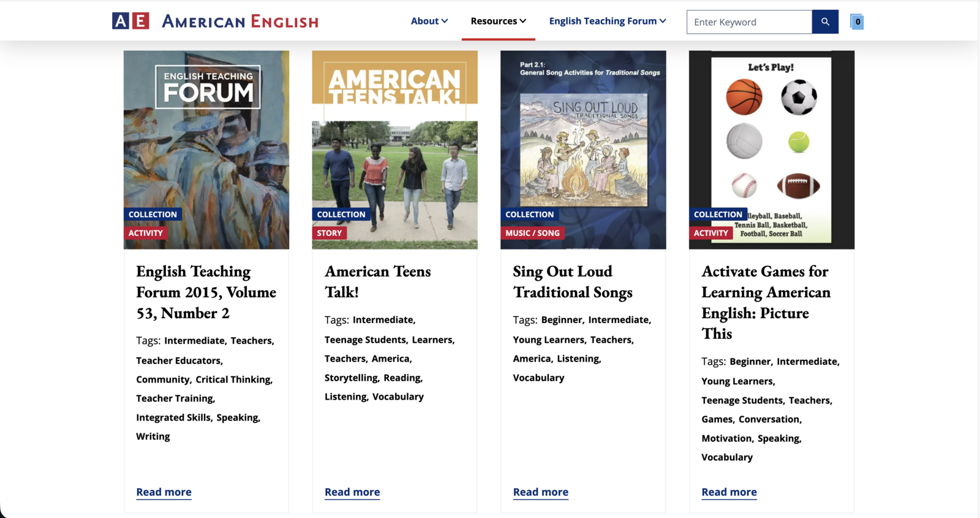Click Read more under Activate Games card
The image size is (980, 518).
pyautogui.click(x=729, y=492)
